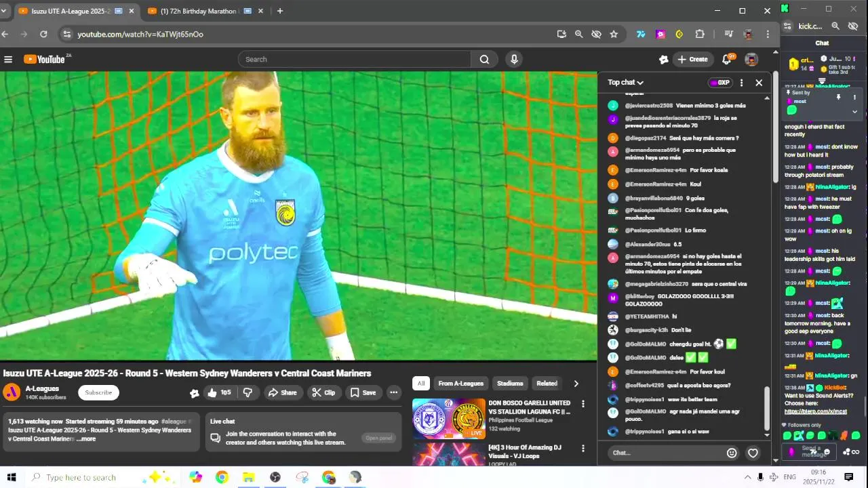Click the YouTube search magnifier button
The width and height of the screenshot is (868, 488).
[484, 60]
